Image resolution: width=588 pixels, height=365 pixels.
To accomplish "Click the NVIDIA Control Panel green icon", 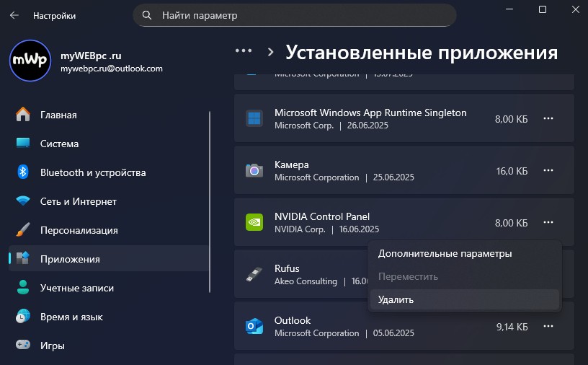I will [254, 222].
